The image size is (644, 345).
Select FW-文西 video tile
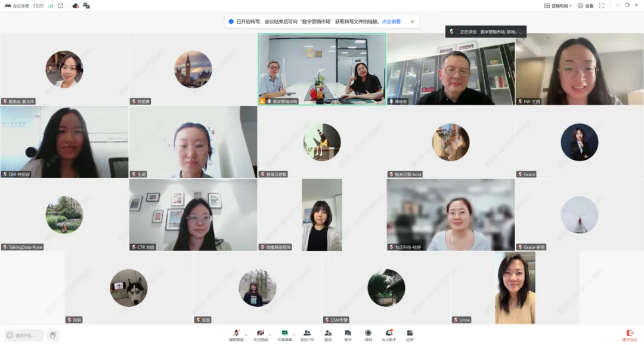(x=580, y=69)
